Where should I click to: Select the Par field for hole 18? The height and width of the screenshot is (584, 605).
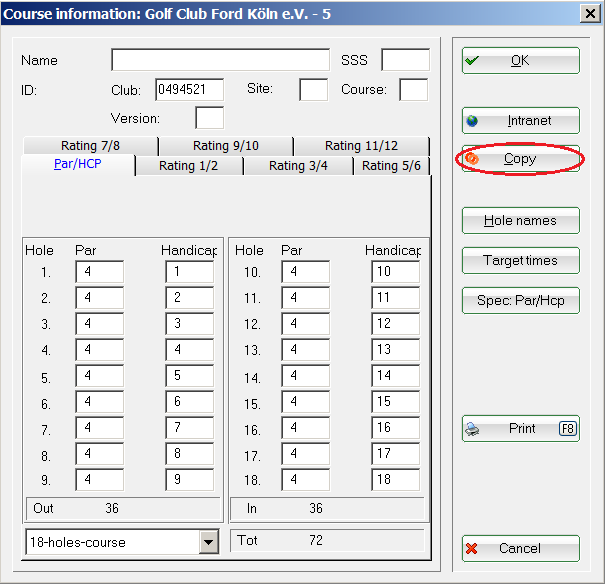point(306,479)
